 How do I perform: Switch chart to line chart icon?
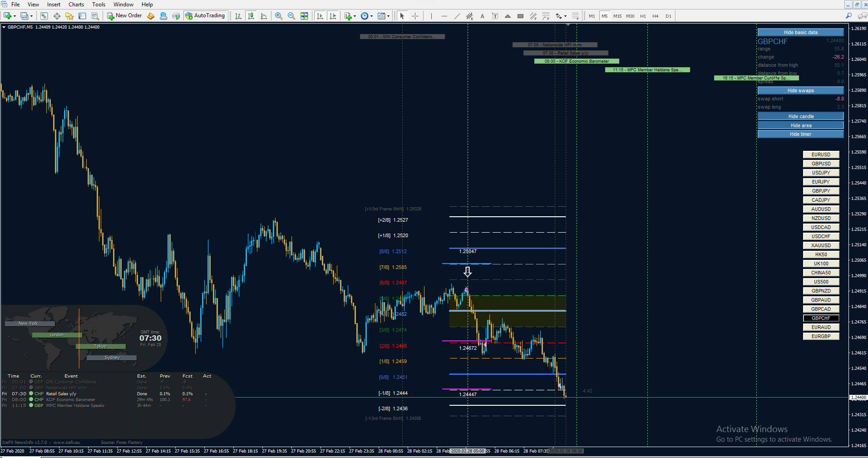tap(264, 16)
